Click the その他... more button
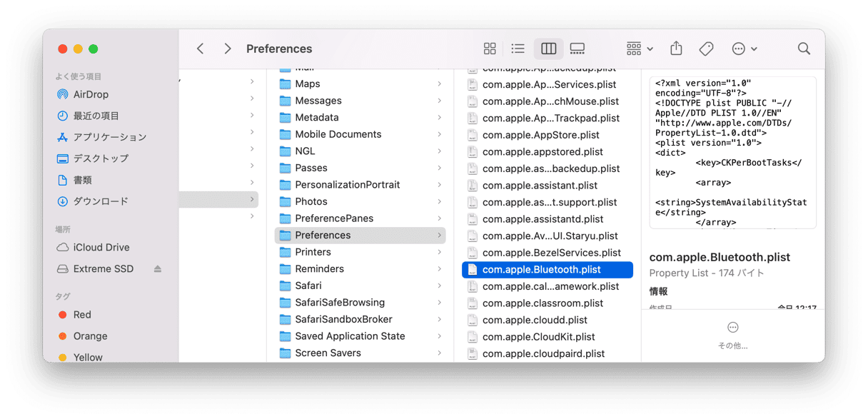This screenshot has width=868, height=419. [x=733, y=335]
